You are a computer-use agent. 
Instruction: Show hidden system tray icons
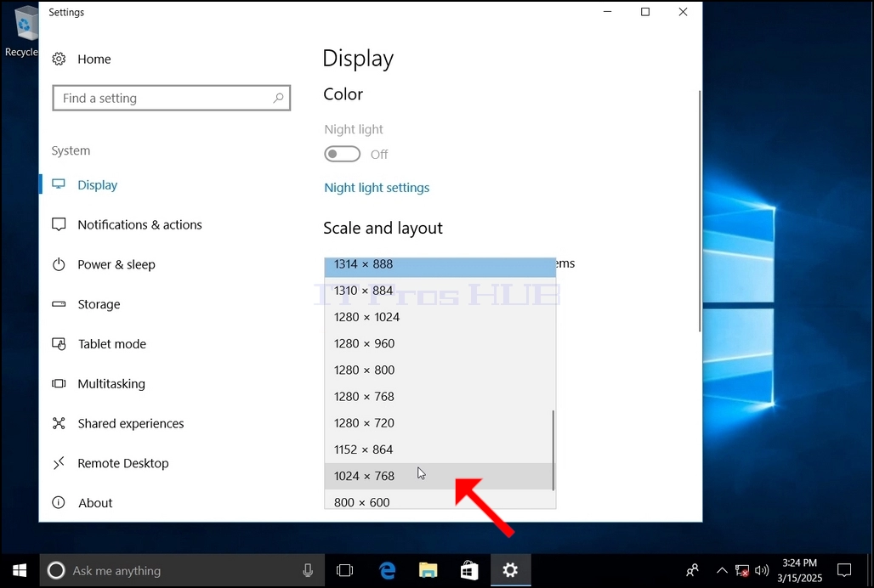click(x=722, y=570)
